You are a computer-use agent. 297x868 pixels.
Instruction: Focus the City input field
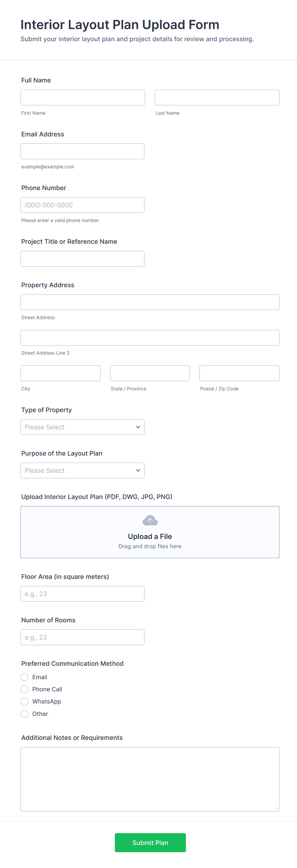click(x=60, y=373)
